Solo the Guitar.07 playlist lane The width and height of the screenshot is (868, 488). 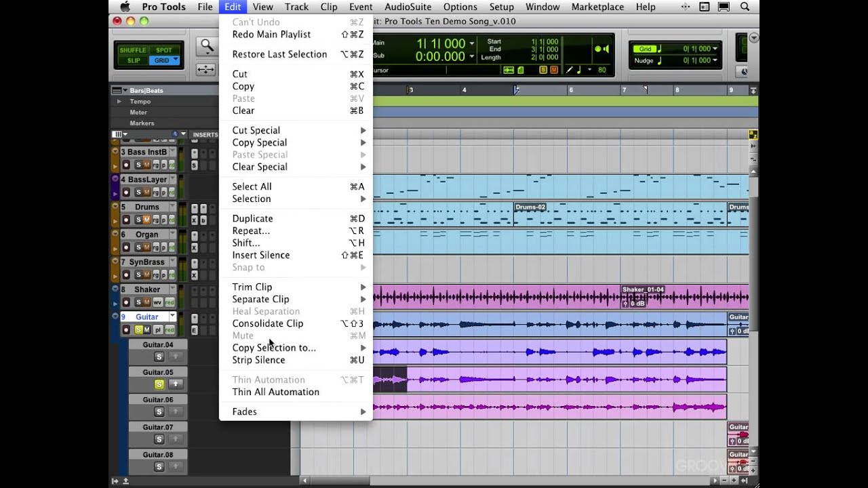159,439
